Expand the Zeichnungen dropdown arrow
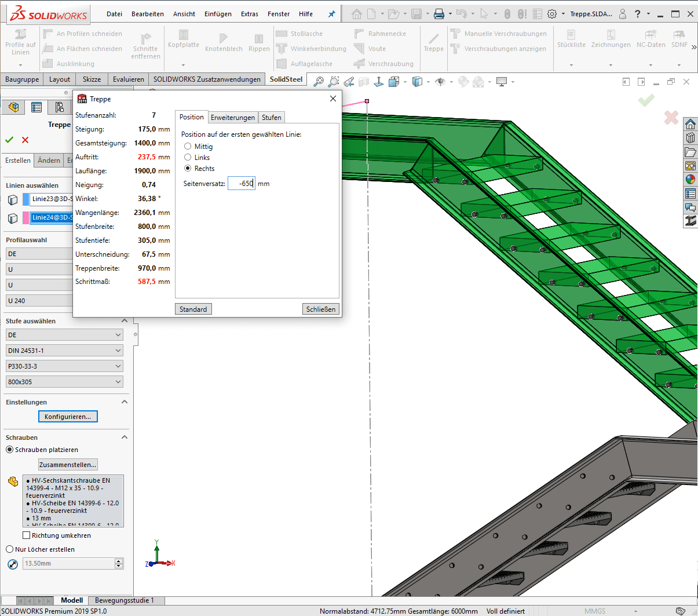 tap(611, 65)
